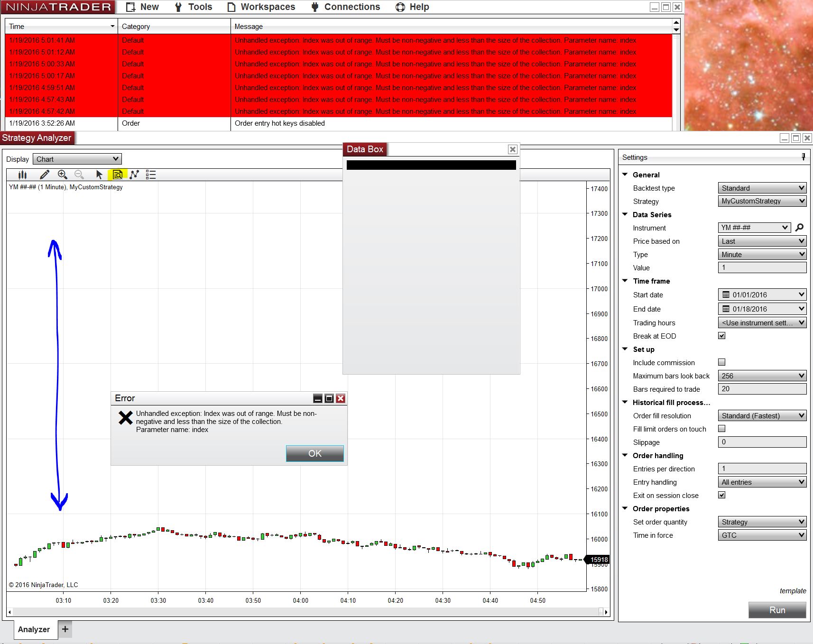Open the New menu
Screen dimensions: 813x644
click(x=142, y=7)
